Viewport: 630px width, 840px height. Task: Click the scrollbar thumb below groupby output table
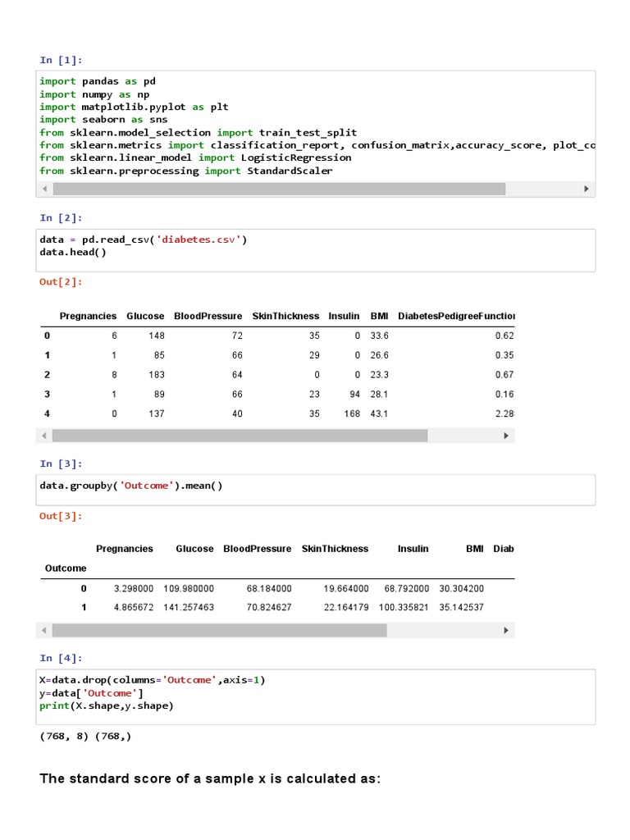click(219, 630)
